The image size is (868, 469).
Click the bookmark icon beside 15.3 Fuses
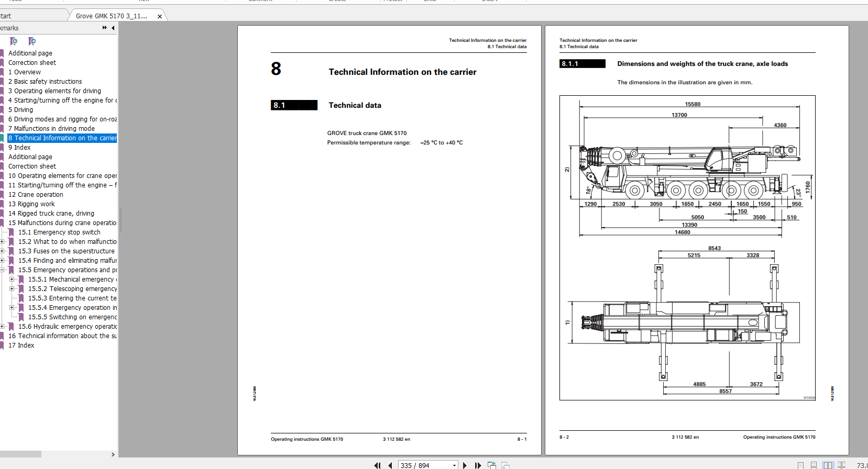pyautogui.click(x=11, y=251)
